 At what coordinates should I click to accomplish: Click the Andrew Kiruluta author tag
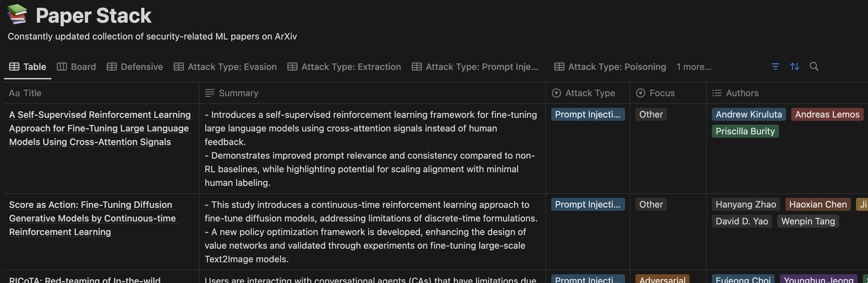point(748,114)
